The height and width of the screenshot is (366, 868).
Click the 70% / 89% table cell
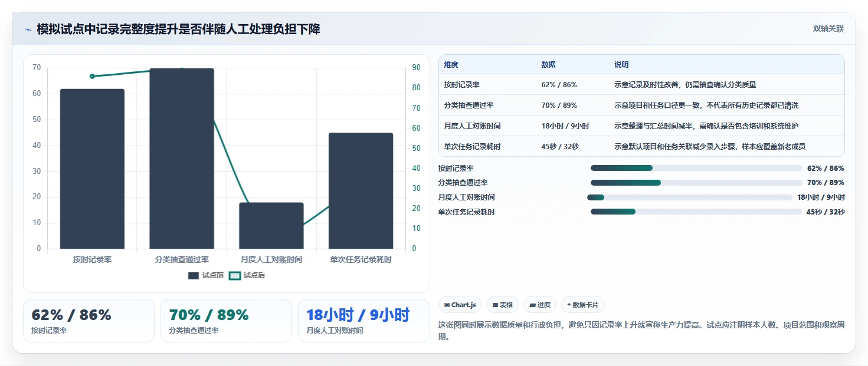point(559,105)
